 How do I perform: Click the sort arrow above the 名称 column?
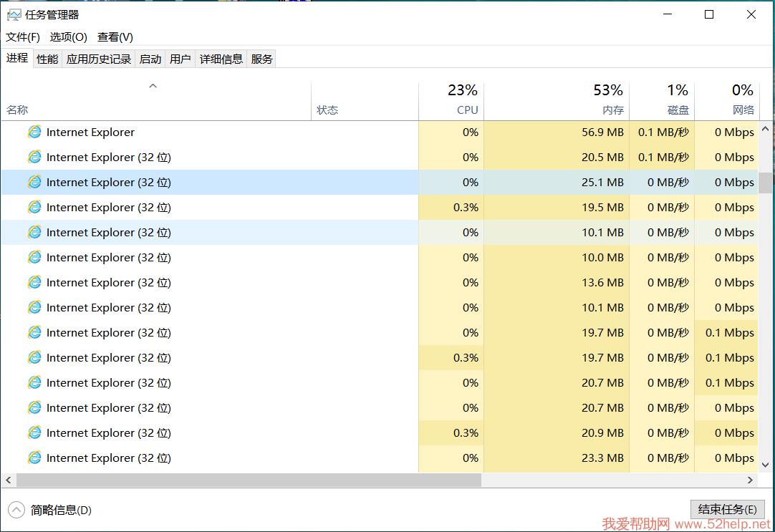pyautogui.click(x=153, y=86)
